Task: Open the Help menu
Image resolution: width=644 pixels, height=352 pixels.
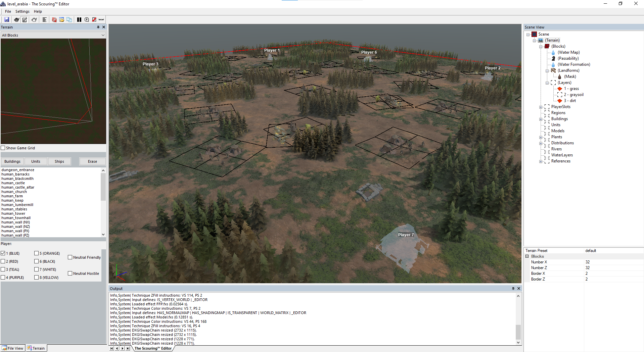Action: coord(38,11)
